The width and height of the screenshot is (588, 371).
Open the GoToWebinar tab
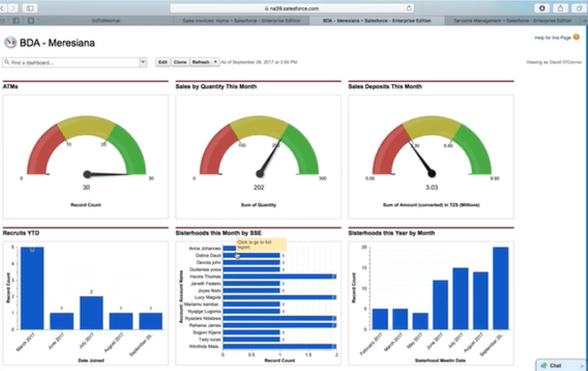(x=106, y=20)
